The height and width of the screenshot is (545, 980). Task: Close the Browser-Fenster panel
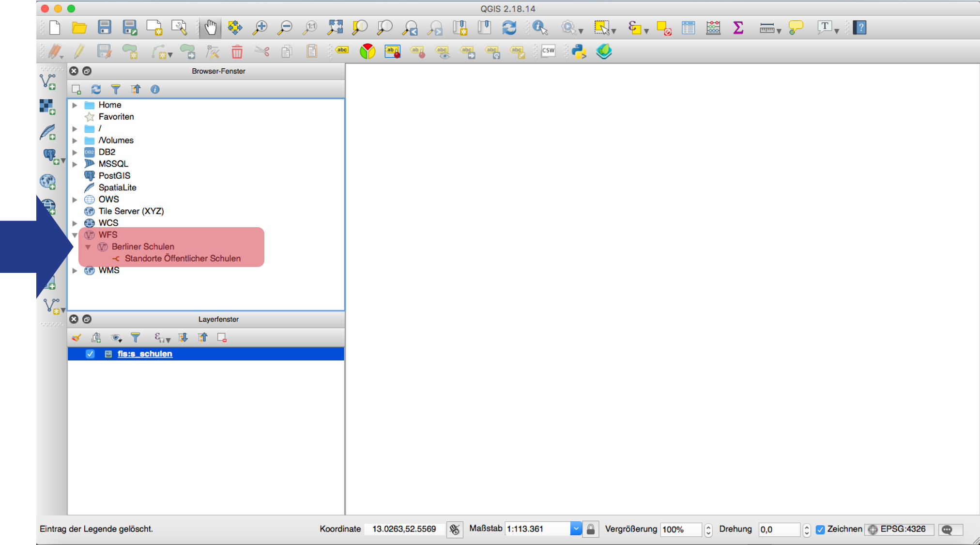pos(74,71)
